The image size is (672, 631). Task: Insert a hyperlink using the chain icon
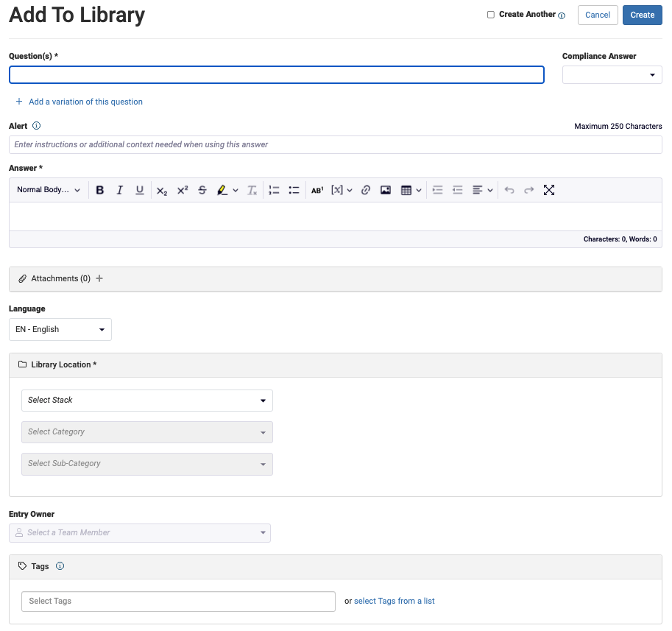(x=365, y=189)
